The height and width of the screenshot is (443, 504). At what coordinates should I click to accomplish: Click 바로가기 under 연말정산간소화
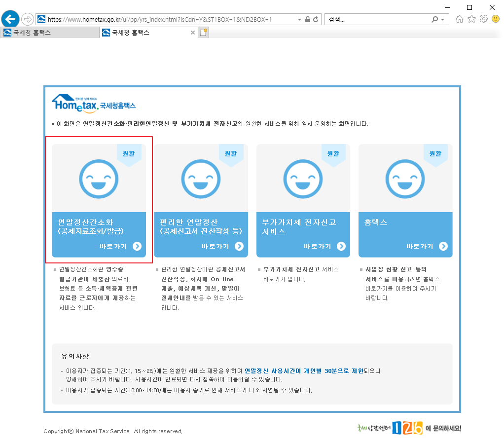click(x=113, y=247)
